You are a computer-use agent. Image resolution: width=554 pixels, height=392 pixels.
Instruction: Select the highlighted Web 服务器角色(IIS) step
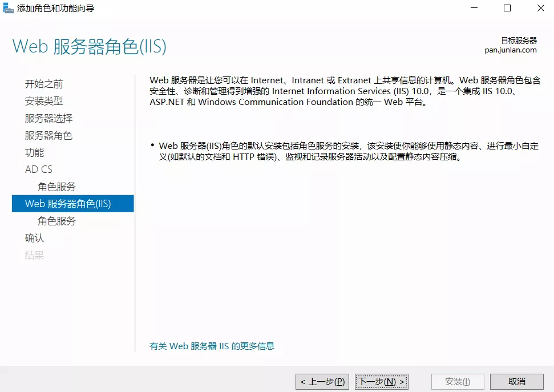coord(68,204)
